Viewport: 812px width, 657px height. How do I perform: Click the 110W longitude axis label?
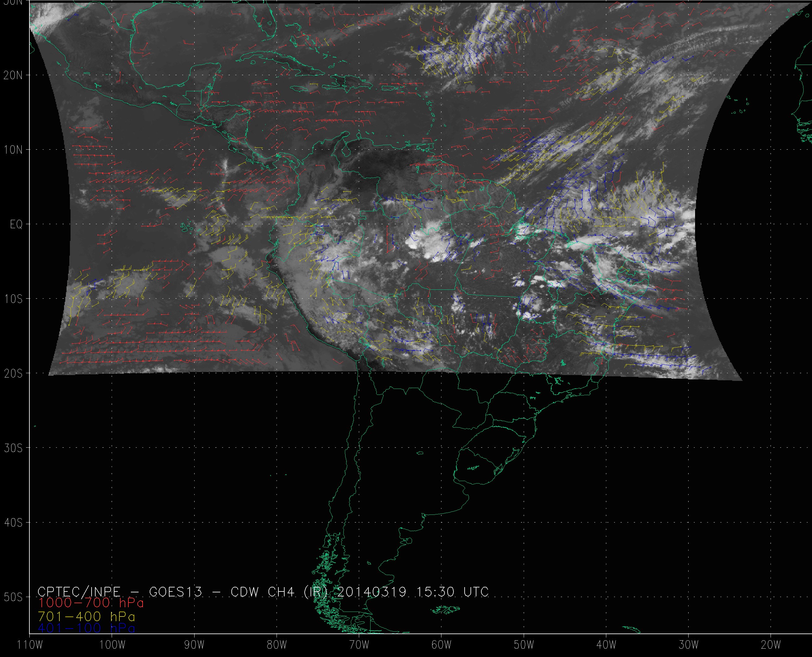tap(30, 645)
